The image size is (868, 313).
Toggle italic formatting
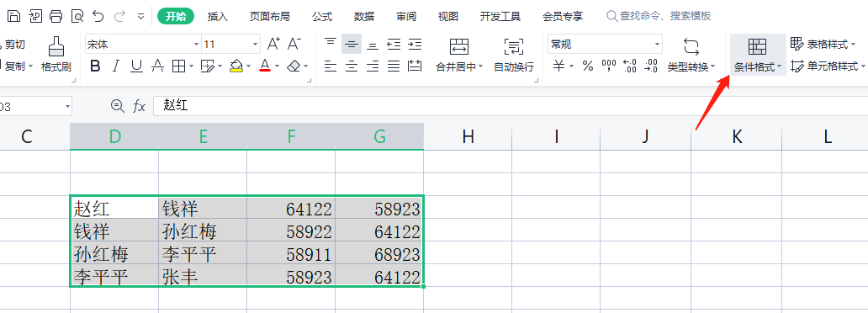[x=116, y=66]
